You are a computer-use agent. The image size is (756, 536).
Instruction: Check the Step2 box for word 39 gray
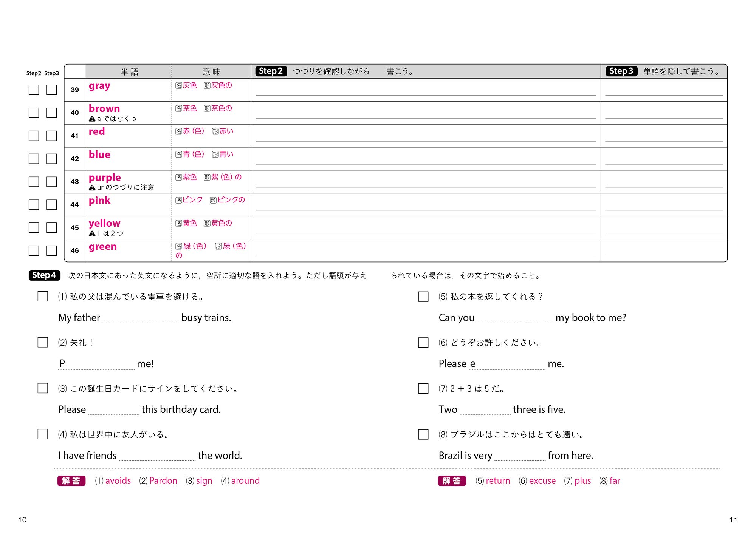(x=34, y=90)
